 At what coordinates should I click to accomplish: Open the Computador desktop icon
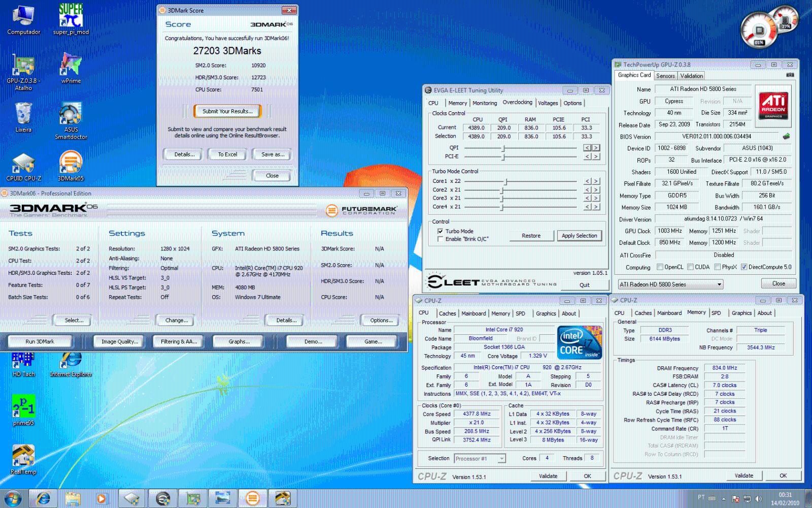pyautogui.click(x=23, y=20)
